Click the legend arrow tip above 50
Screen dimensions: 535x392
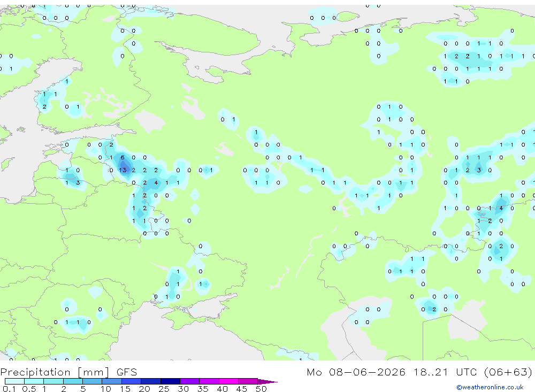click(x=267, y=382)
